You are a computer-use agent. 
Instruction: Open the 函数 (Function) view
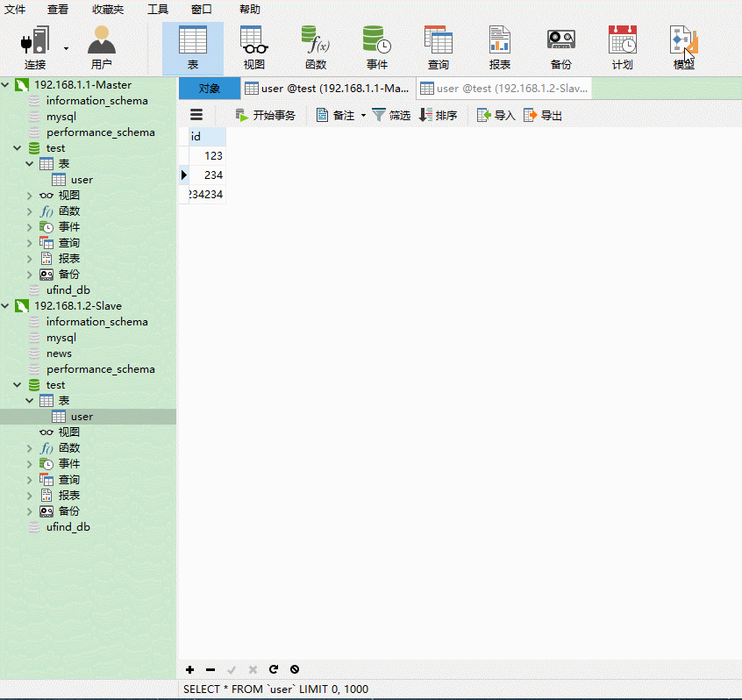tap(315, 47)
